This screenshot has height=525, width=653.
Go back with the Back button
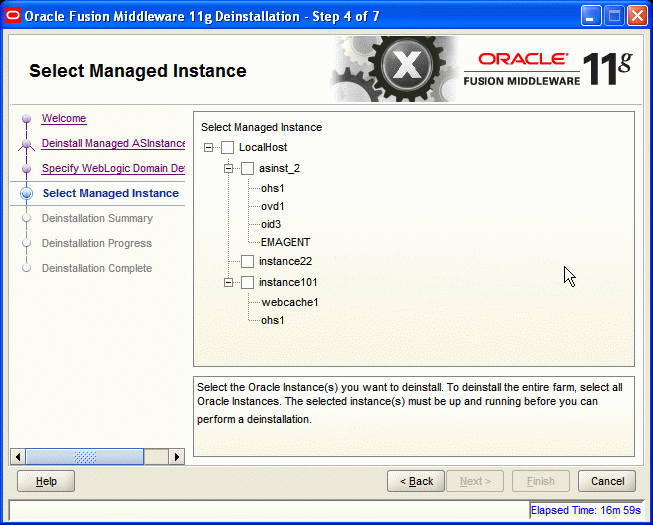pyautogui.click(x=416, y=481)
